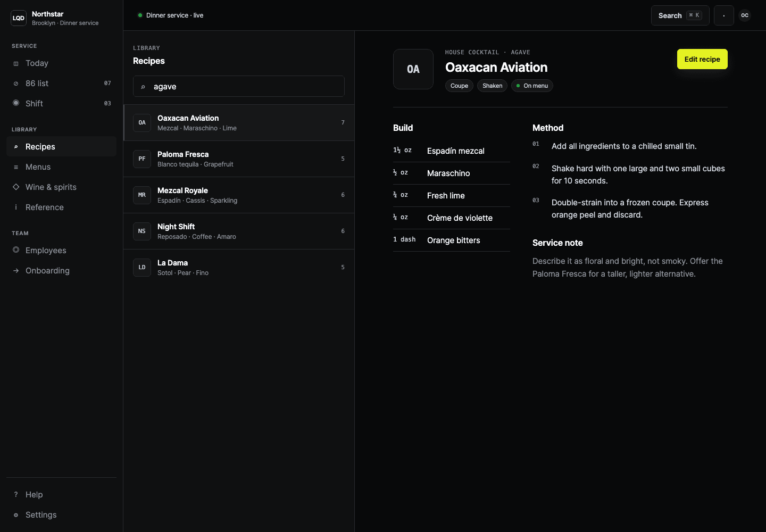Click the large OA recipe tile
This screenshot has width=766, height=532.
tap(413, 69)
